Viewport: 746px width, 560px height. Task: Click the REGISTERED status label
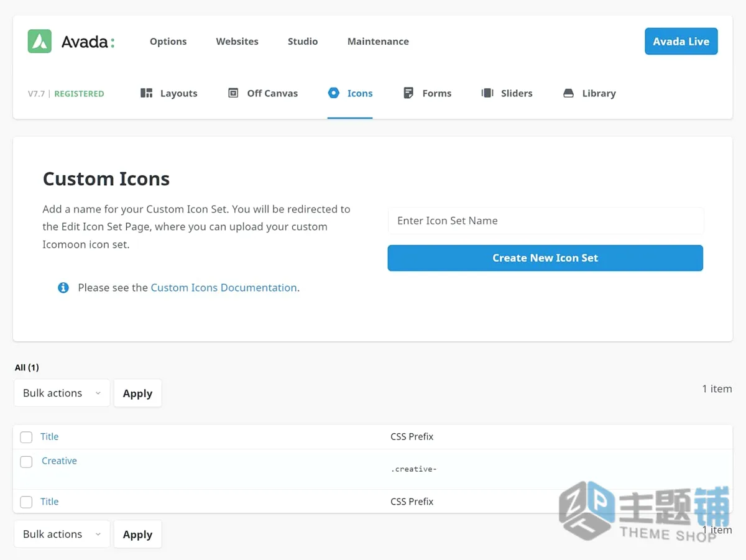[x=79, y=94]
